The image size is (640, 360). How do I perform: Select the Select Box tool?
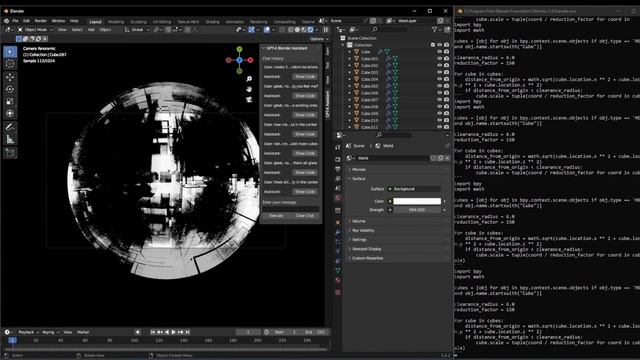click(10, 52)
